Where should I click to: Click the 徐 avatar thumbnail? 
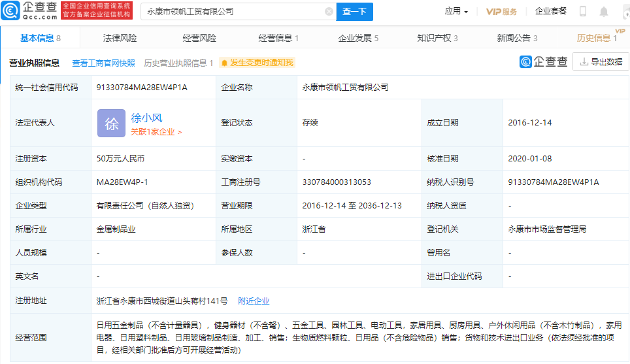point(111,124)
